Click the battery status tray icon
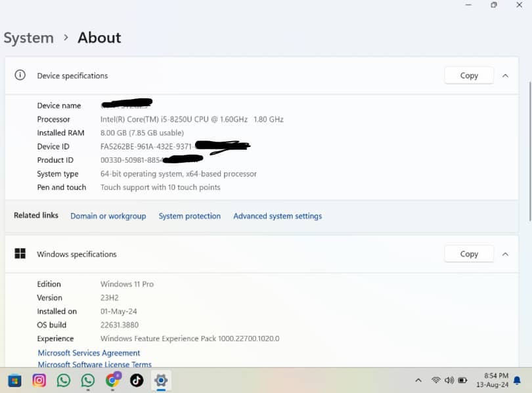 [462, 381]
